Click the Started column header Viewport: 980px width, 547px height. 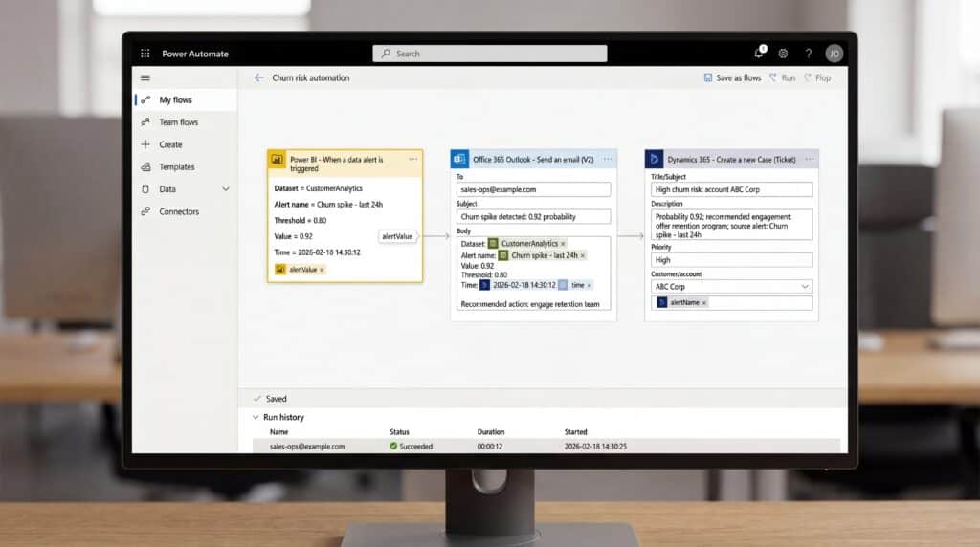click(x=575, y=432)
